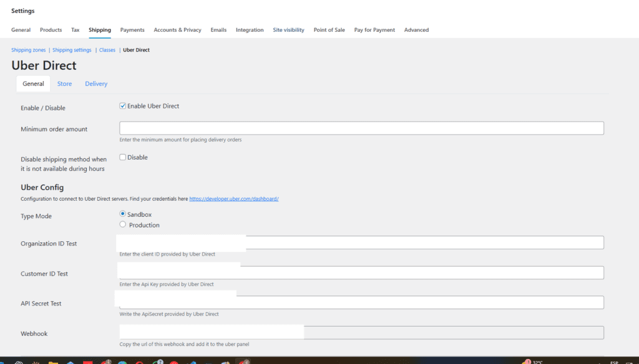Open the Shipping zones link

[29, 50]
